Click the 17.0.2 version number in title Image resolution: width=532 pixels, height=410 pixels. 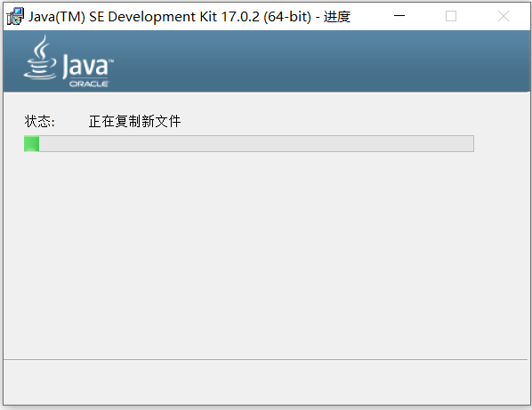pos(240,17)
